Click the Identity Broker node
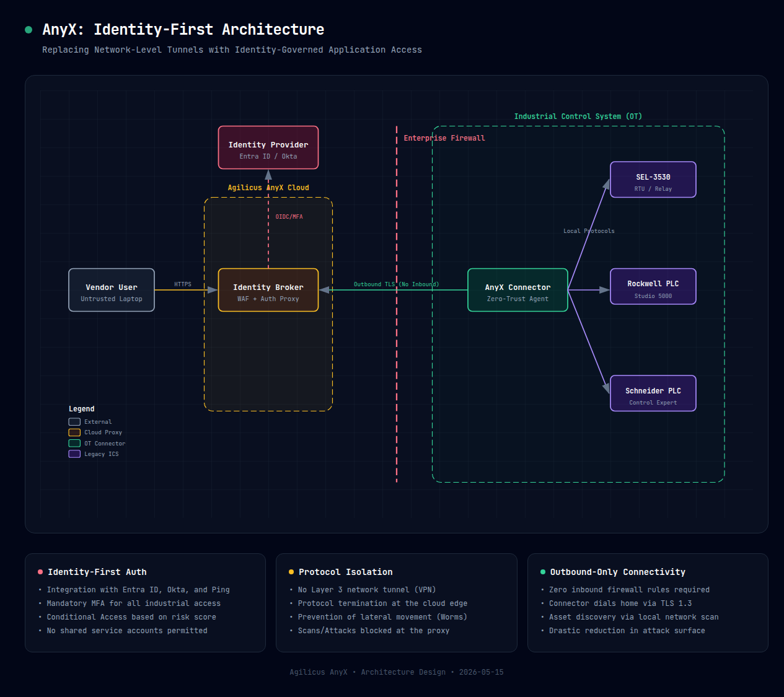 (x=268, y=290)
